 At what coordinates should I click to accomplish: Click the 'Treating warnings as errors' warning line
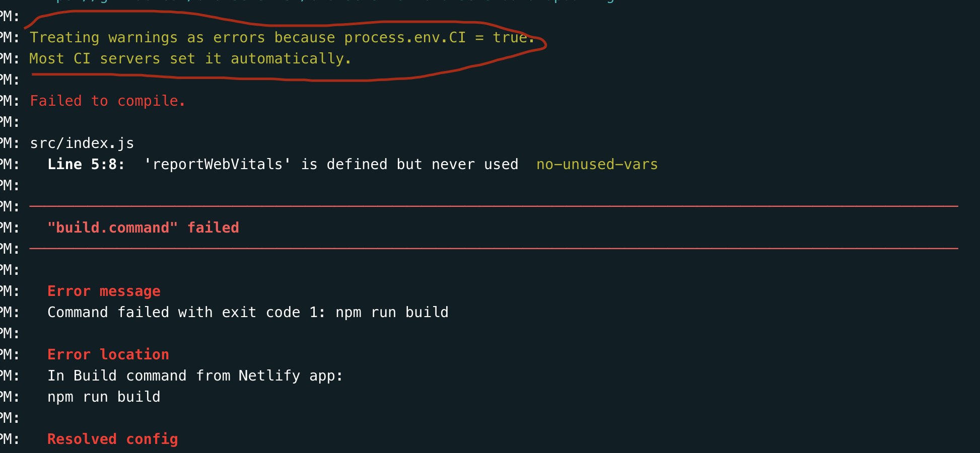point(146,38)
